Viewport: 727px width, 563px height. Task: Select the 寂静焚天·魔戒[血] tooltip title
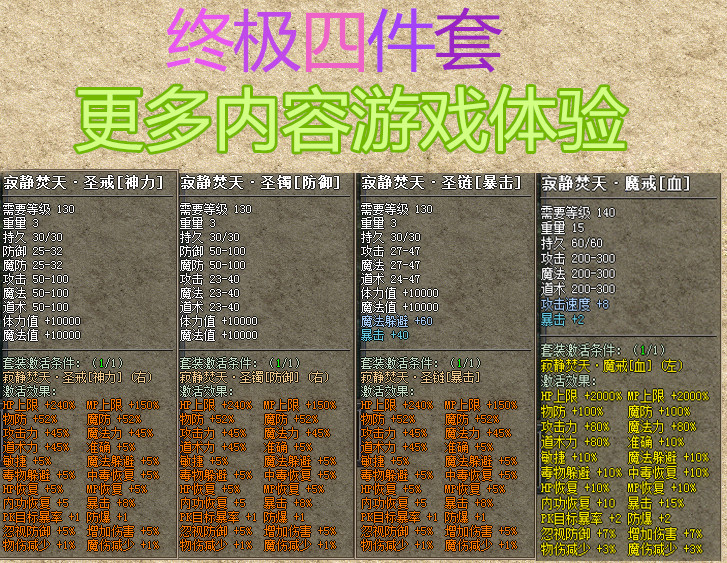coord(600,183)
